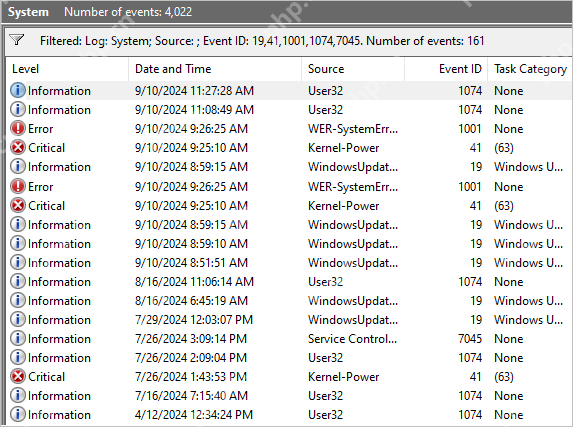Viewport: 573px width, 427px height.
Task: Sort by the Level column header
Action: coord(67,69)
